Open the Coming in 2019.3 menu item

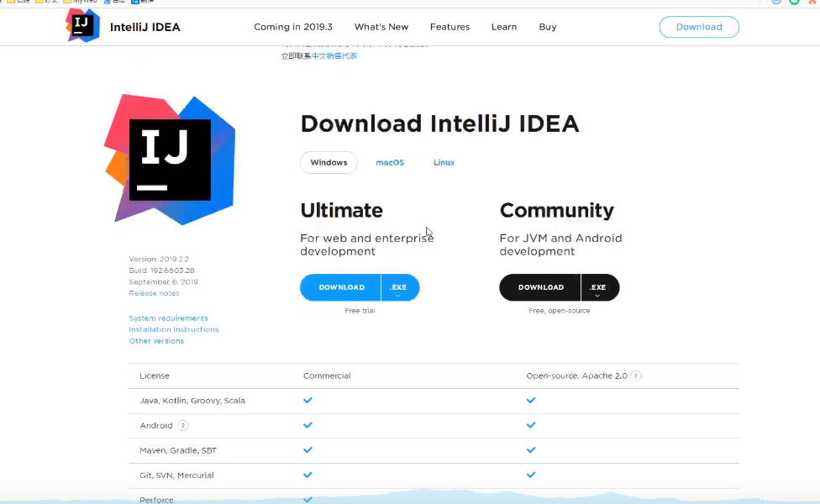point(293,27)
